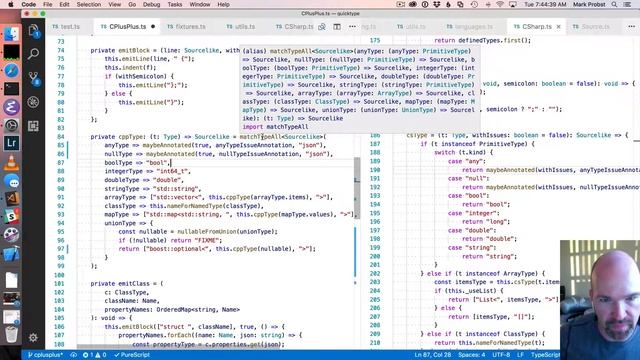The image size is (640, 360).
Task: Open right editor group's more actions menu
Action: (x=631, y=27)
